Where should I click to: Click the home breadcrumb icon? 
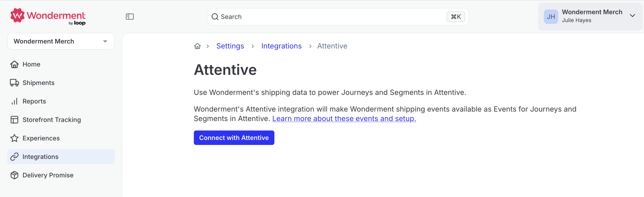(197, 46)
